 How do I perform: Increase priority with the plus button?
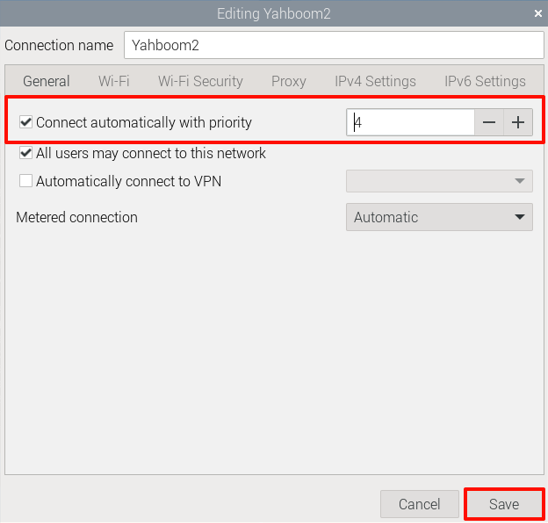click(518, 122)
